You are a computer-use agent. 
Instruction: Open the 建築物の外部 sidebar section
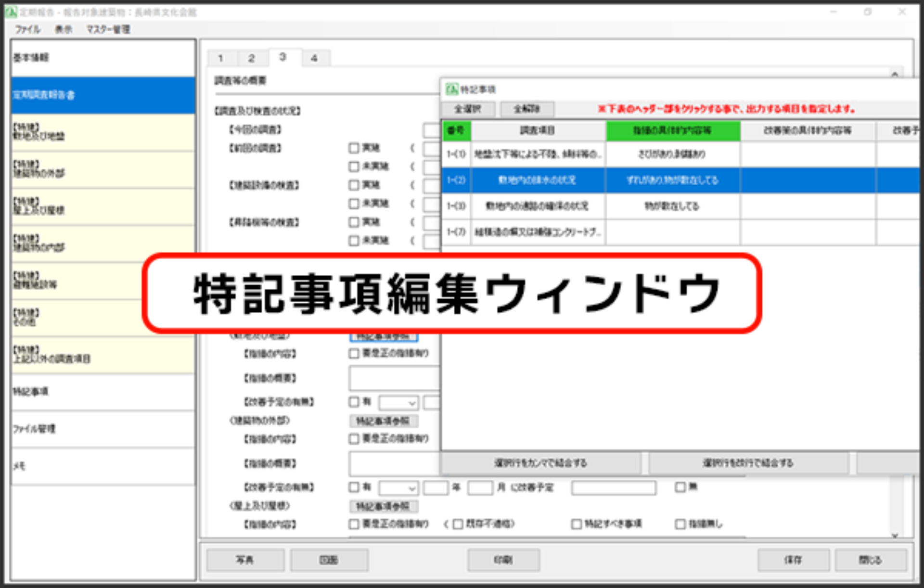tap(103, 169)
